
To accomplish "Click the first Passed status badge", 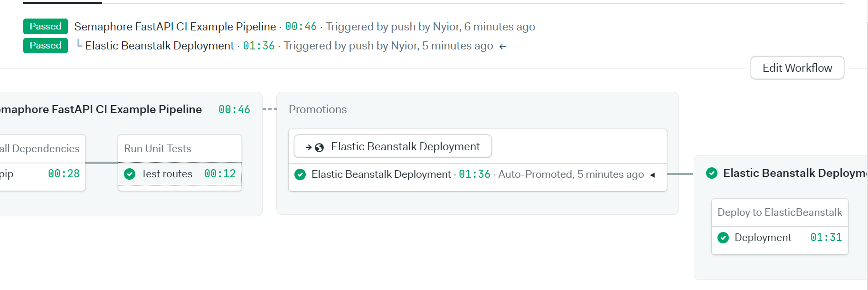I will (x=46, y=27).
